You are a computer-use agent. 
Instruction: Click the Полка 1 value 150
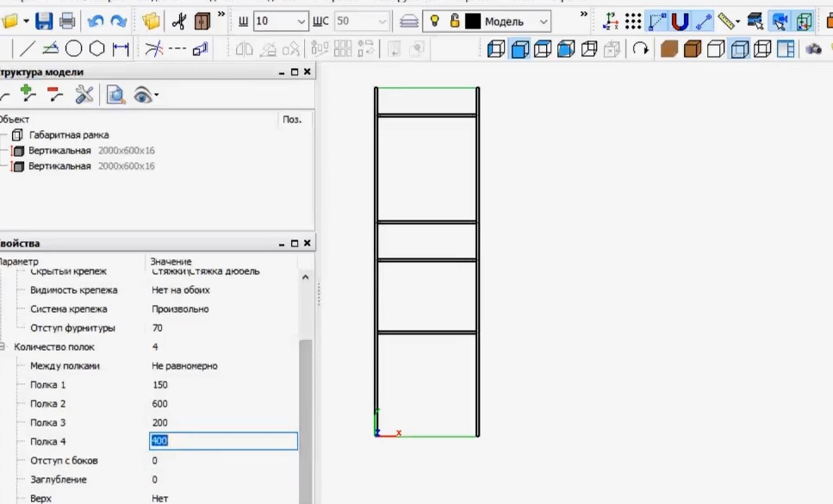160,384
